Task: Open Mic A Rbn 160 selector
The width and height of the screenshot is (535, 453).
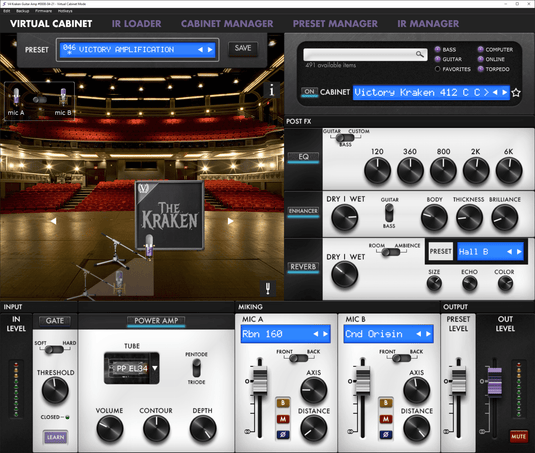Action: click(x=286, y=334)
